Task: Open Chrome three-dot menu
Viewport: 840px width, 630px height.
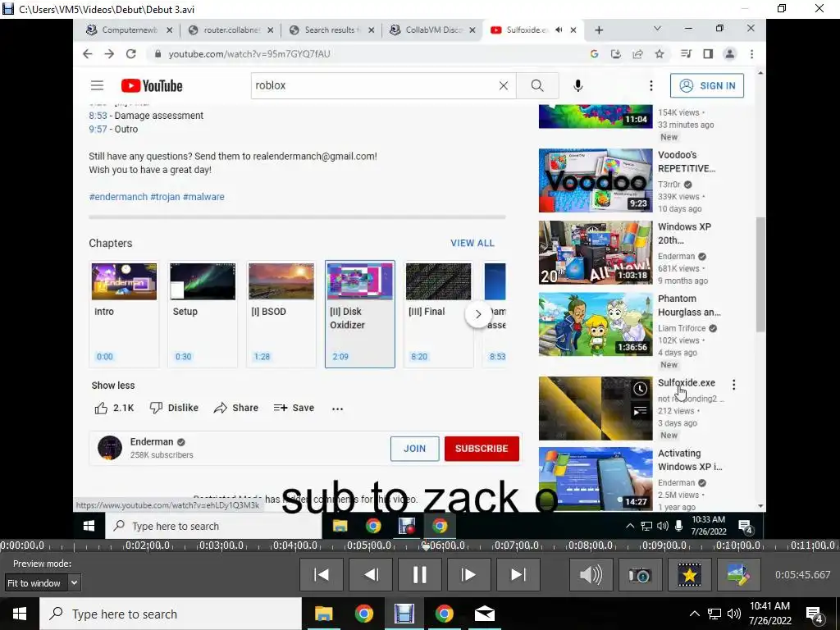Action: (x=751, y=53)
